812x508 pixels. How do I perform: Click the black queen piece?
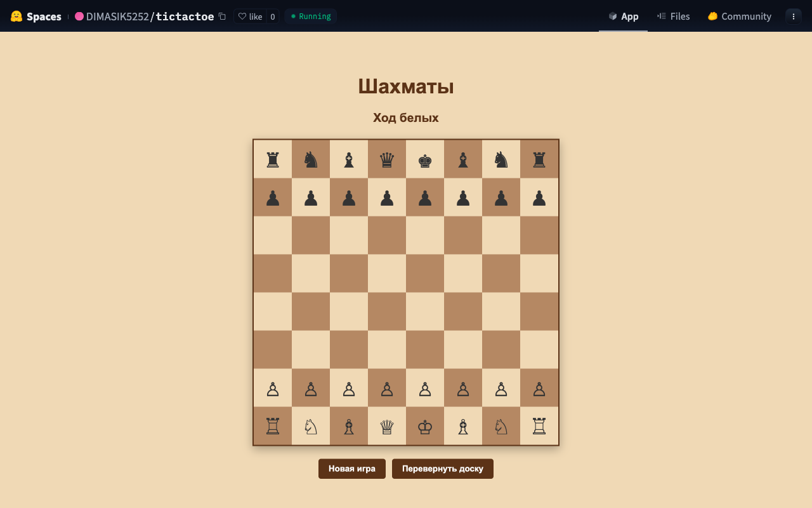click(387, 159)
